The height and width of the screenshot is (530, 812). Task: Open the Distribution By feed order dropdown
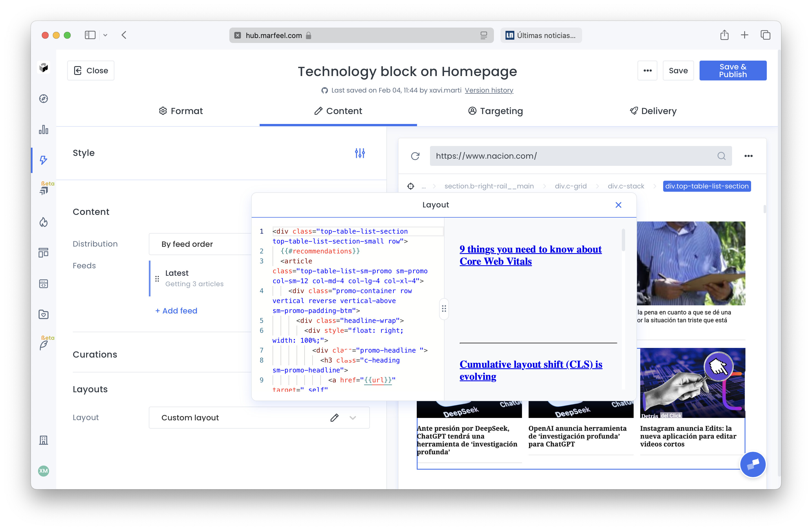[201, 244]
